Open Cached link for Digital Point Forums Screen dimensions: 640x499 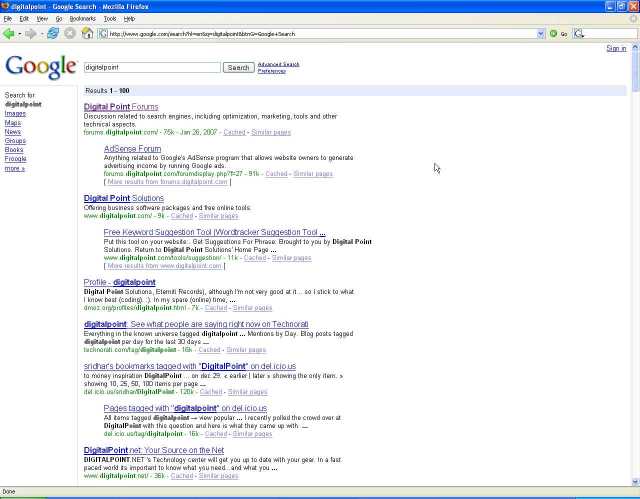[x=234, y=132]
